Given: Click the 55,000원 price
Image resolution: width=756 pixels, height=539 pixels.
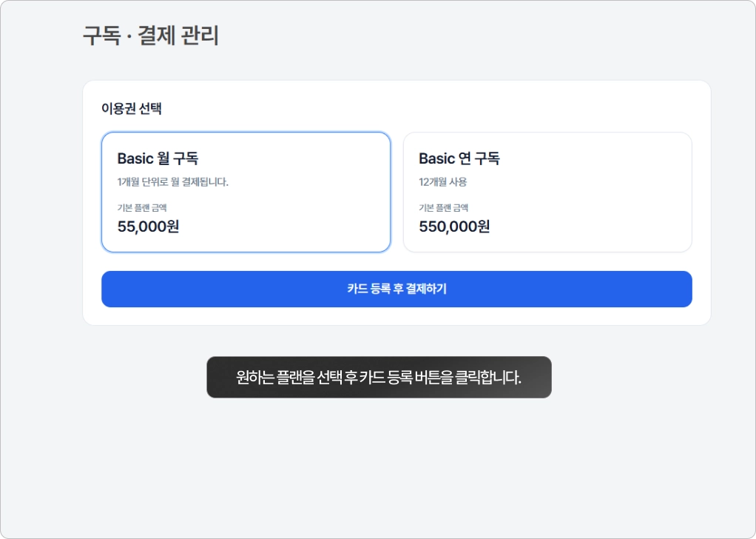Looking at the screenshot, I should 148,227.
